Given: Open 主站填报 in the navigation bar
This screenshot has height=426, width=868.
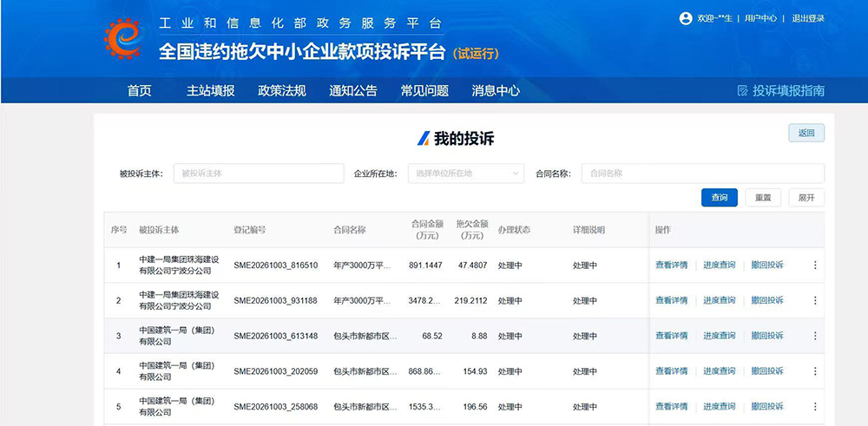Looking at the screenshot, I should pos(210,91).
